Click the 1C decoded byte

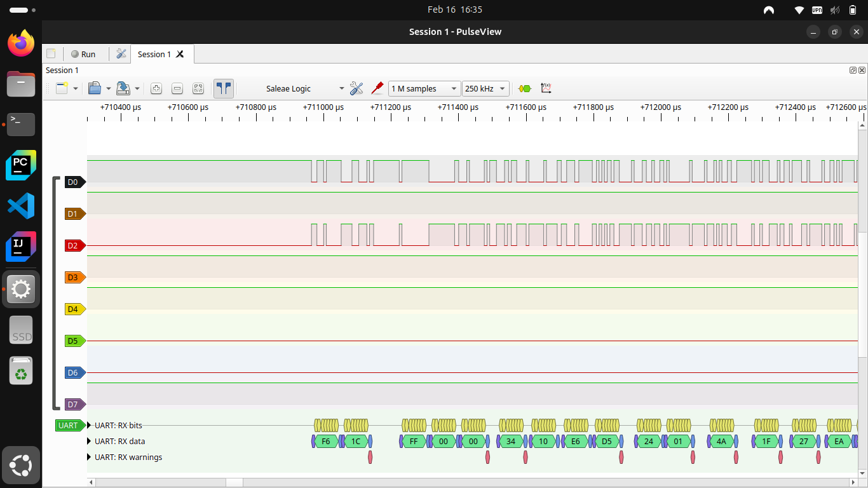[356, 441]
